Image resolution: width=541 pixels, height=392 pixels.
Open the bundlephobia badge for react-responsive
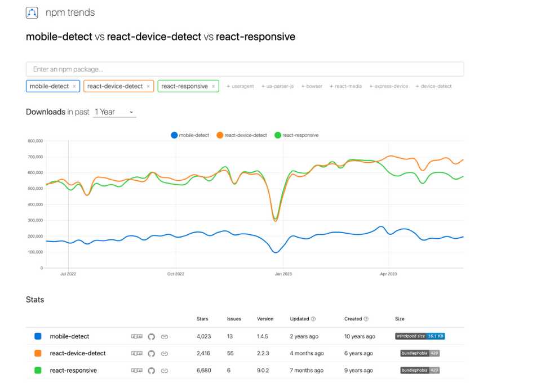[420, 370]
